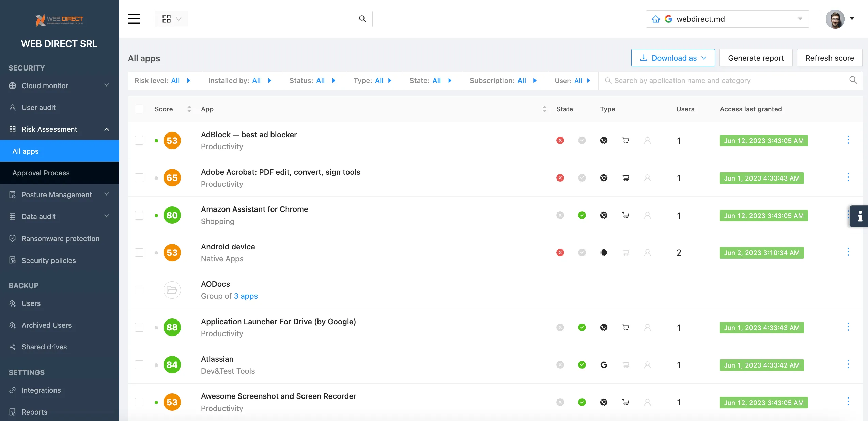Open the Download as dropdown

click(x=672, y=58)
